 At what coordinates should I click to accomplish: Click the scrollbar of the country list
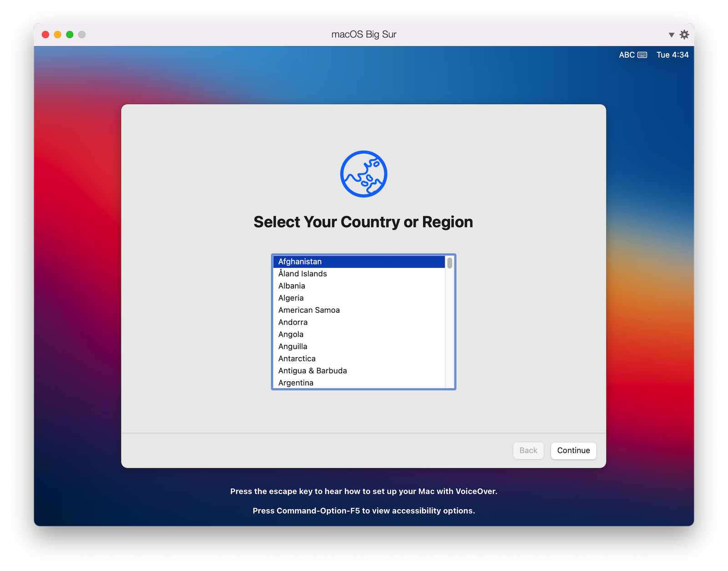coord(450,263)
